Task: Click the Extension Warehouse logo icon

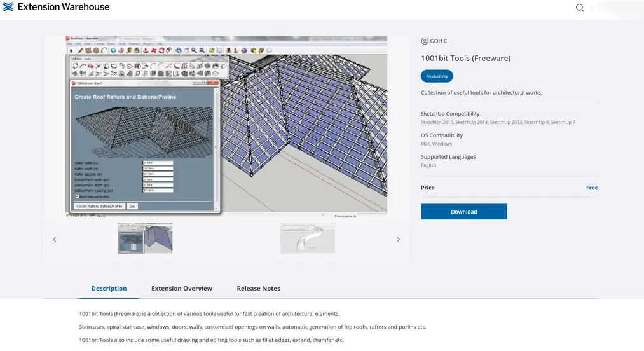Action: point(8,6)
